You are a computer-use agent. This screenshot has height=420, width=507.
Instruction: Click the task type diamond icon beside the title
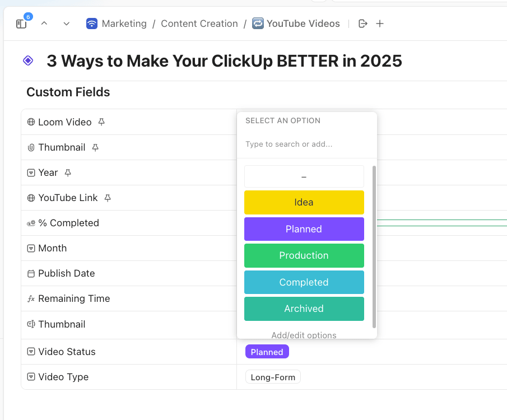coord(28,60)
